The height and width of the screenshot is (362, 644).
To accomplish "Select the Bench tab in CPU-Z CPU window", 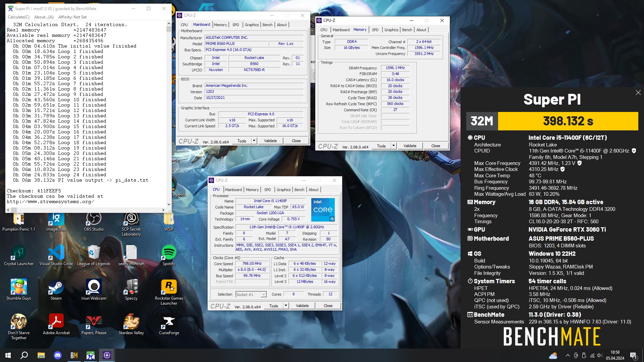I will [x=299, y=190].
